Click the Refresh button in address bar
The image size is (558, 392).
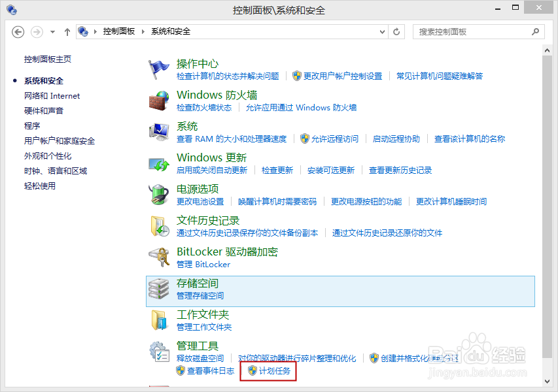(396, 32)
